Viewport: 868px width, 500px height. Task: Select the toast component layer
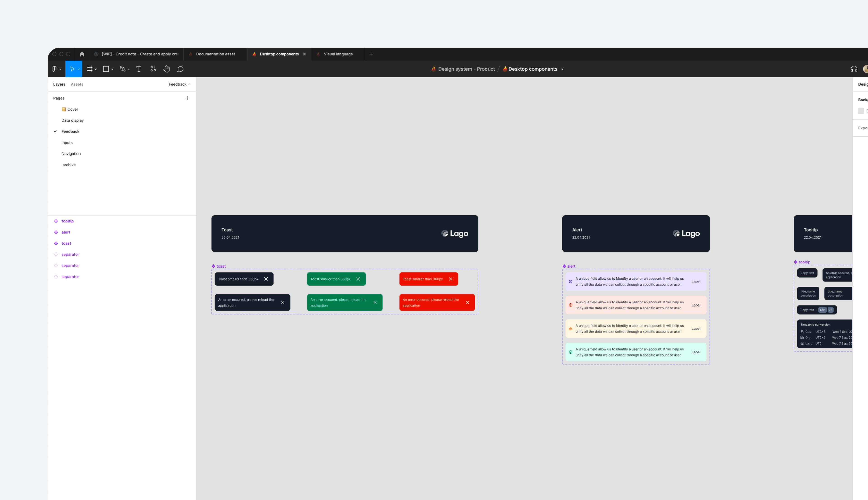(x=66, y=243)
